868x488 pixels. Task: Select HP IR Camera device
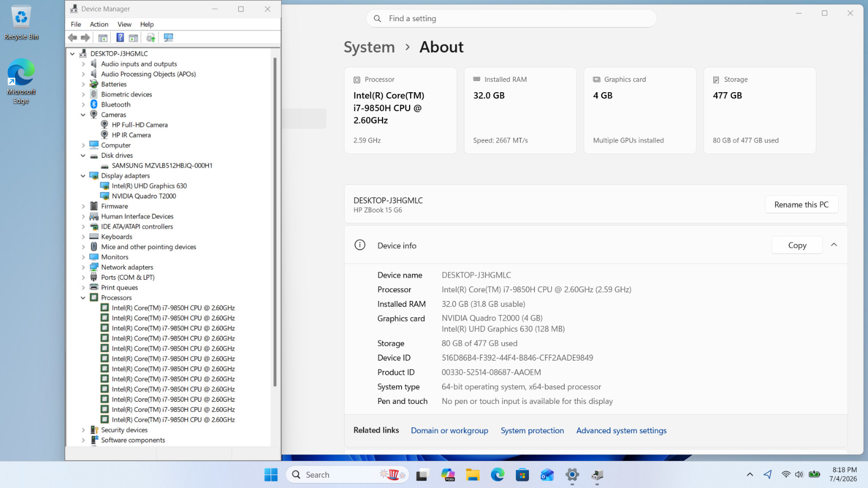[x=131, y=135]
